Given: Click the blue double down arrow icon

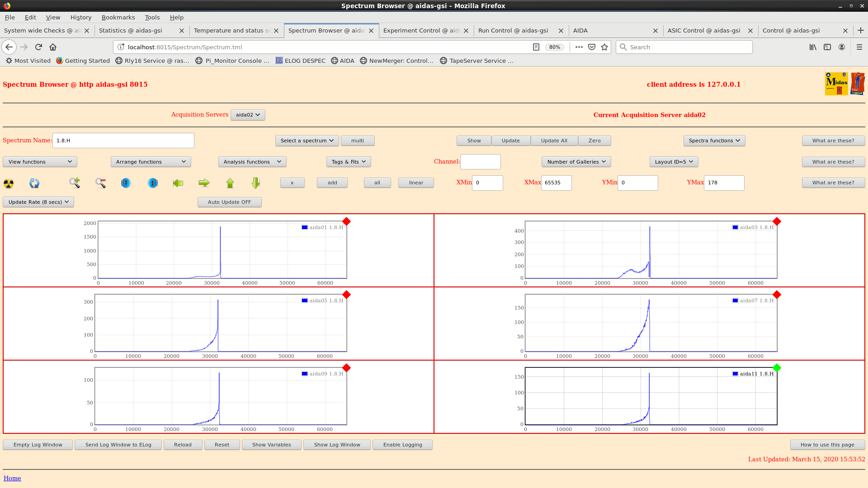Looking at the screenshot, I should point(126,183).
